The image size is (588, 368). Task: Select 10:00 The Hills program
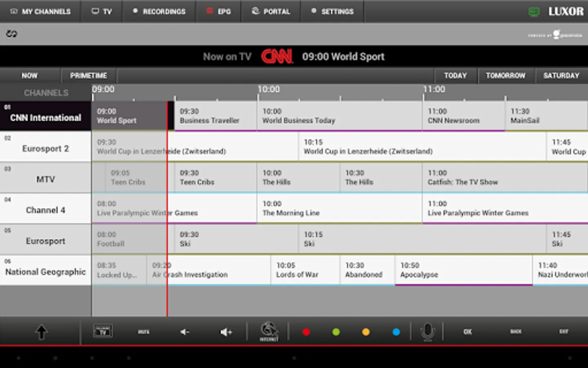[298, 177]
